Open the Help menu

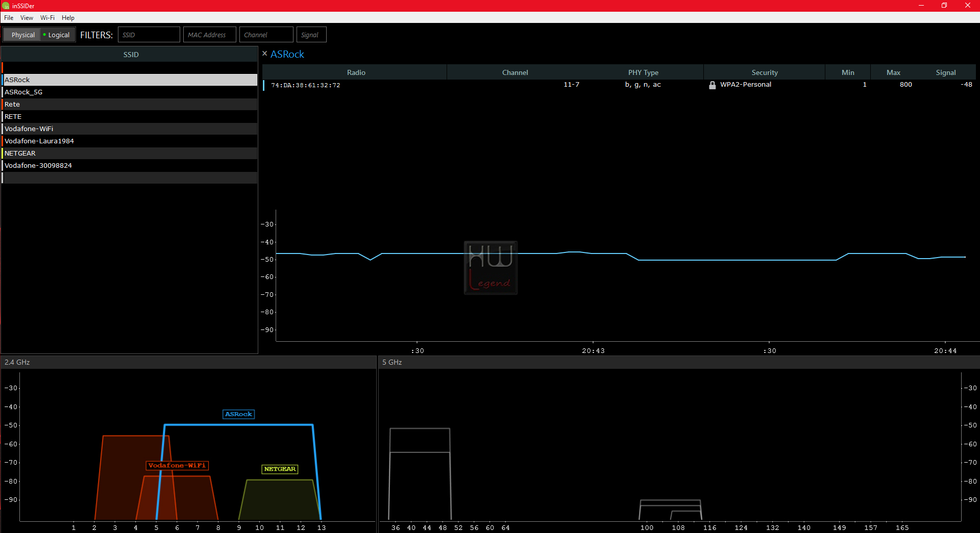68,18
